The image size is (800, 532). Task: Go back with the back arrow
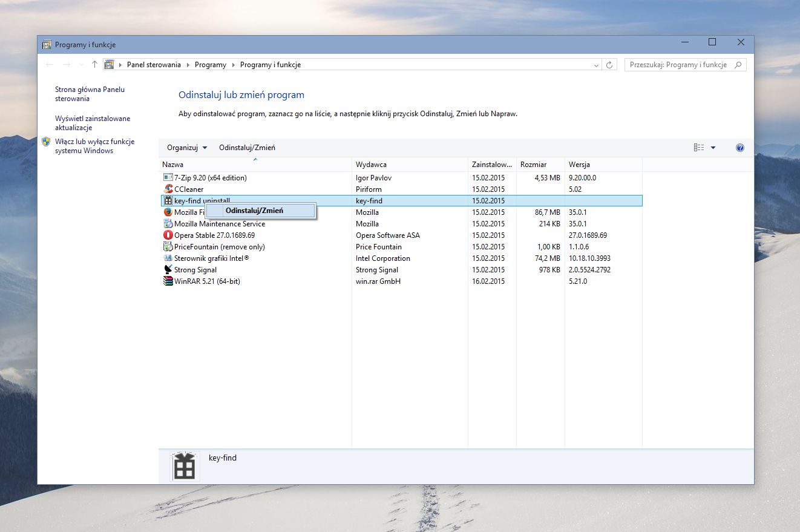(50, 65)
